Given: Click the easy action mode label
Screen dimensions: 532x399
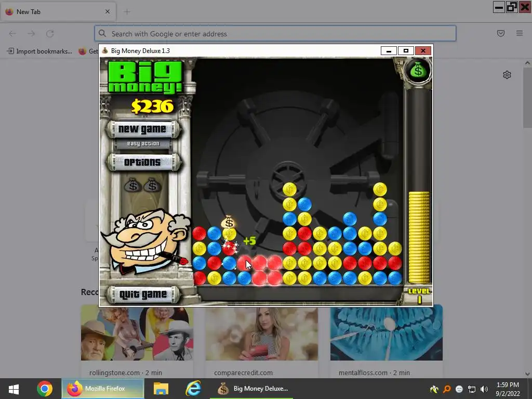Looking at the screenshot, I should click(x=143, y=144).
